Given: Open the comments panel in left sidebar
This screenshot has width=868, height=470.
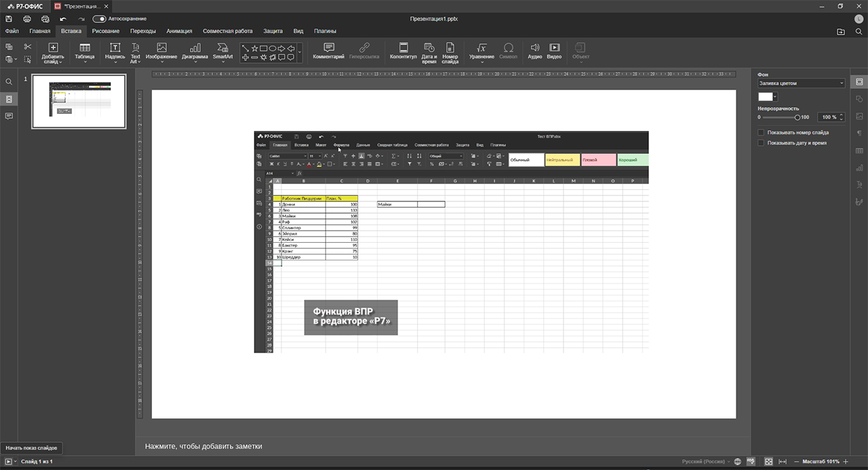Looking at the screenshot, I should 9,116.
